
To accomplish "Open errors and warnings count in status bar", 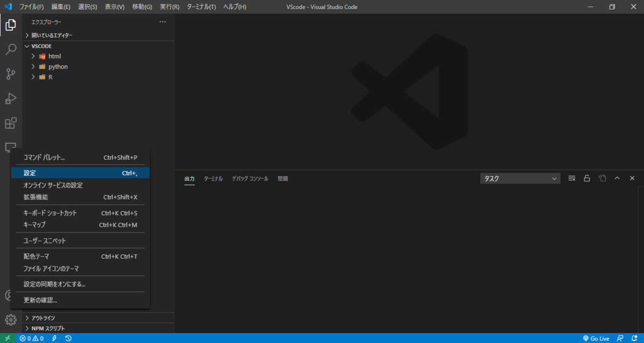I will 32,338.
